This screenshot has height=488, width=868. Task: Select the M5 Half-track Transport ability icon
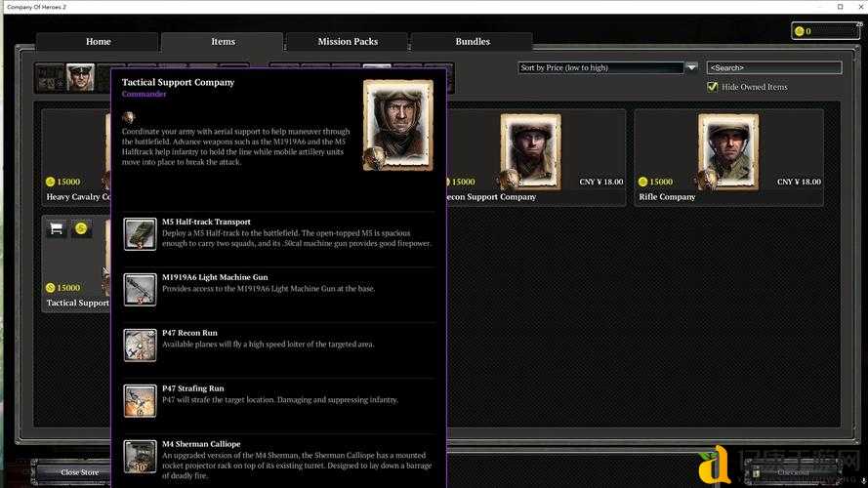click(140, 233)
